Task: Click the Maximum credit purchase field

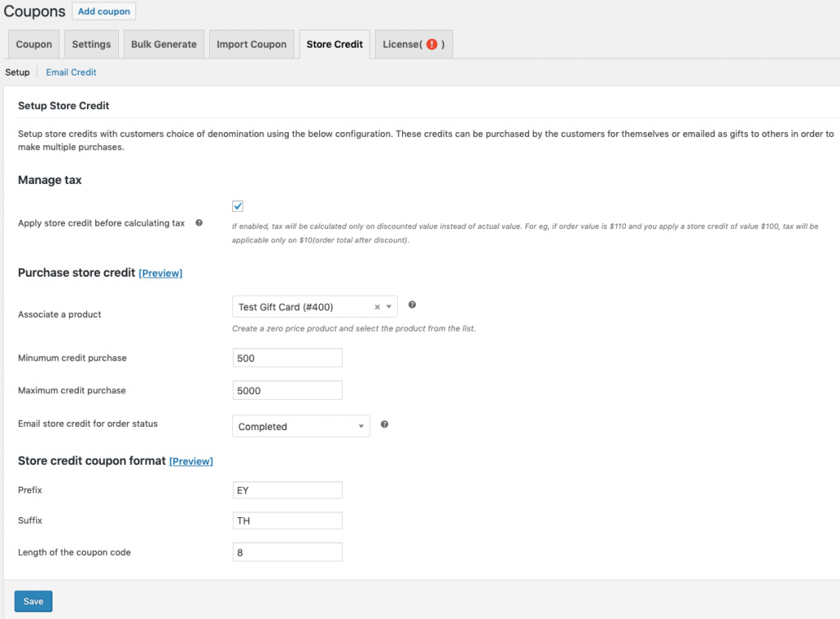Action: click(288, 390)
